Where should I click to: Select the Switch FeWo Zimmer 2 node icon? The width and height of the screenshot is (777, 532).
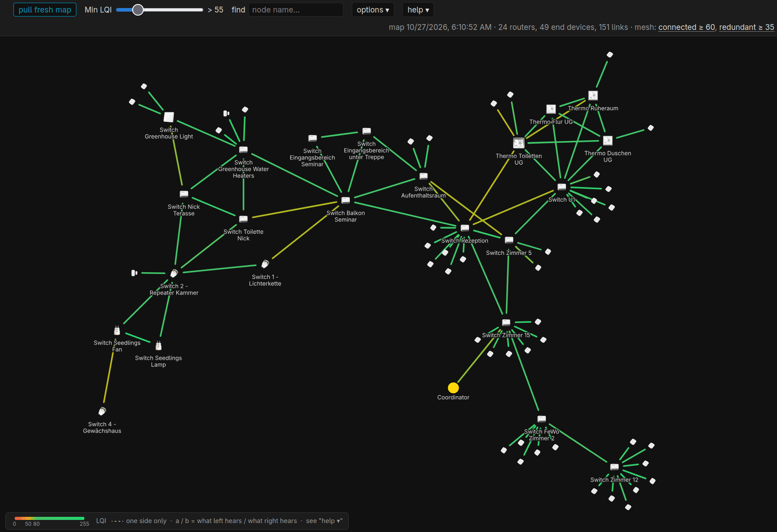point(542,419)
